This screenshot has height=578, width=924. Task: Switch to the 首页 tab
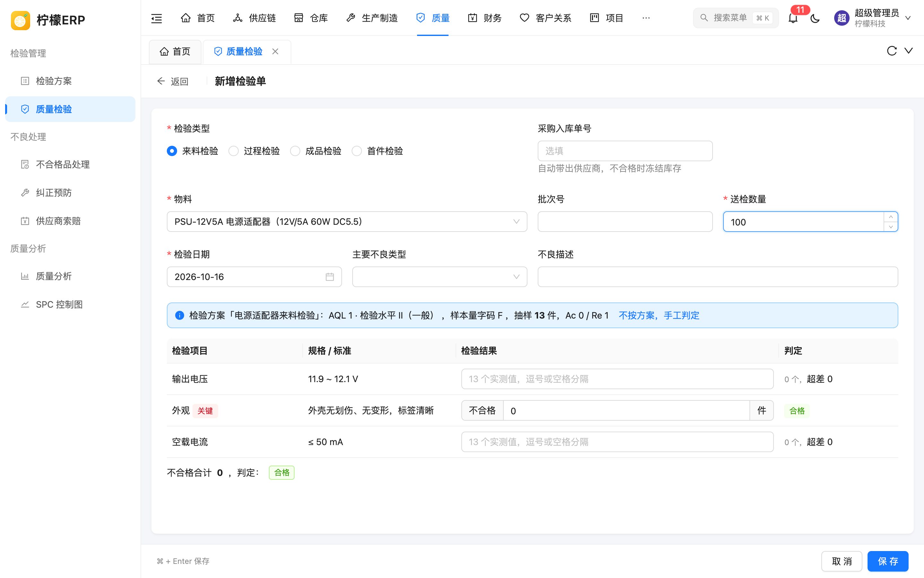click(x=175, y=52)
